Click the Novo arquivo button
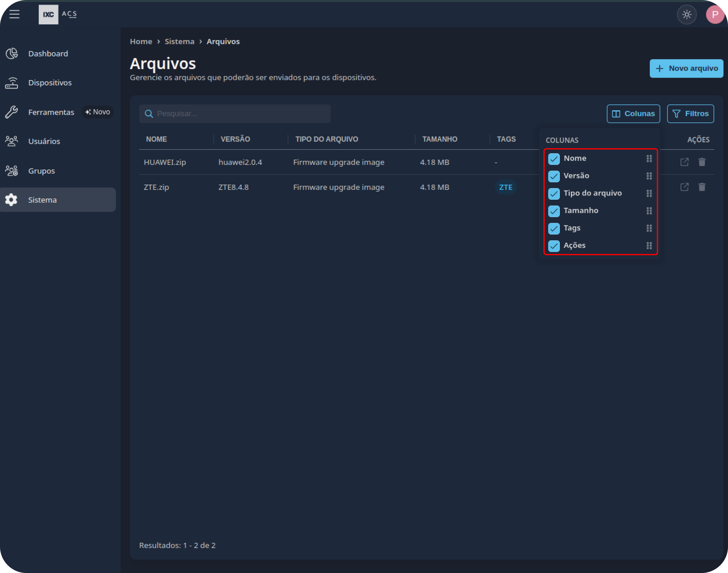The height and width of the screenshot is (573, 728). coord(686,68)
